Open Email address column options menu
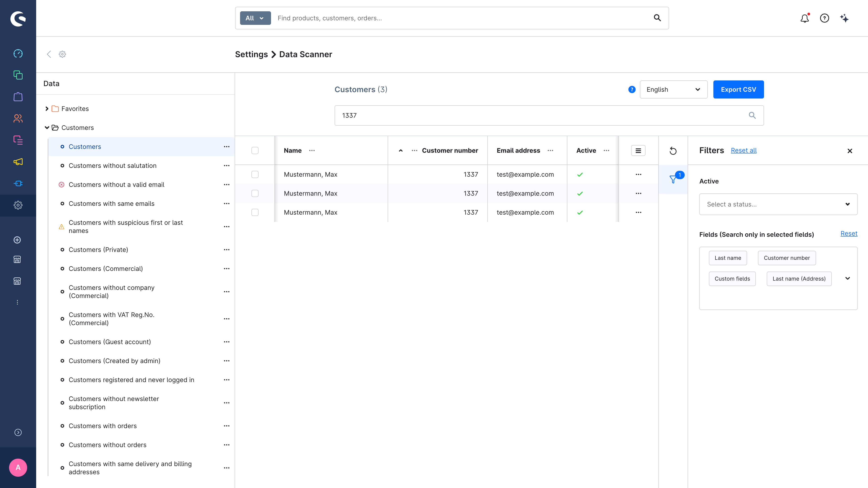The width and height of the screenshot is (868, 488). click(x=550, y=150)
